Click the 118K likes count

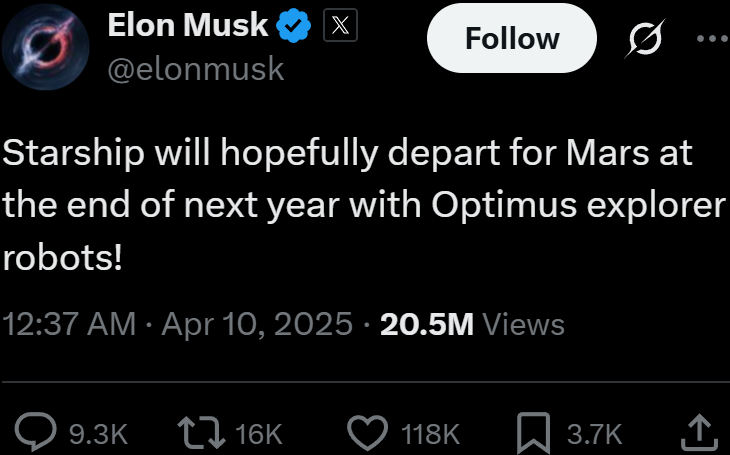point(430,435)
